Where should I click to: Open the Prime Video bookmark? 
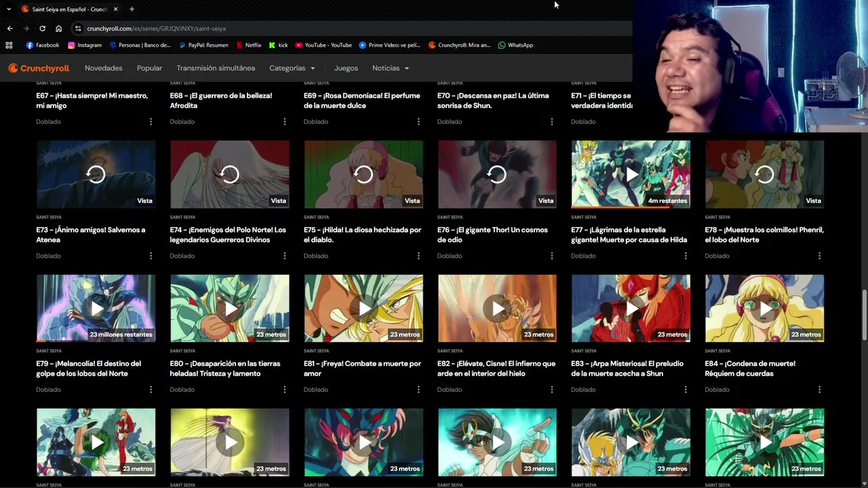390,45
